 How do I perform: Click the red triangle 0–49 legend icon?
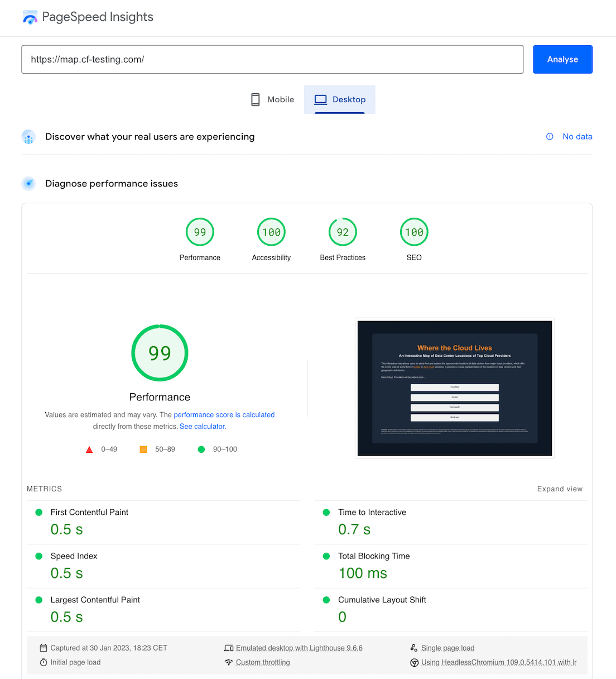[x=89, y=450]
